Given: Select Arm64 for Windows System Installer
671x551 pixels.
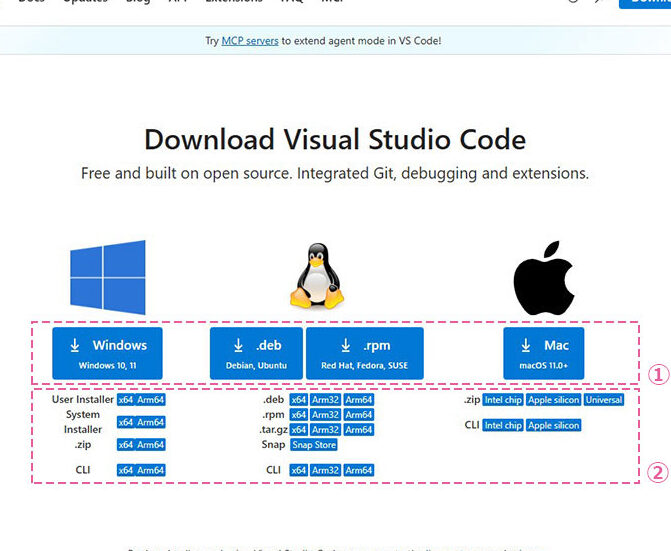Looking at the screenshot, I should [151, 422].
